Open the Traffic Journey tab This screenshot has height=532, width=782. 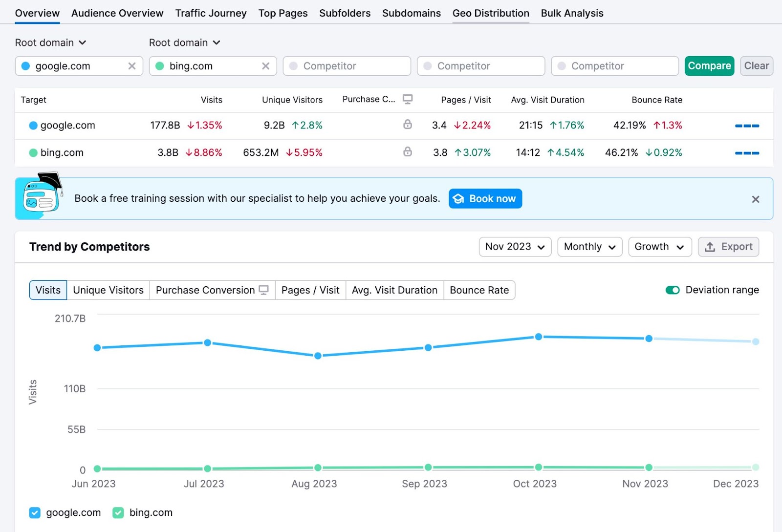[x=211, y=13]
